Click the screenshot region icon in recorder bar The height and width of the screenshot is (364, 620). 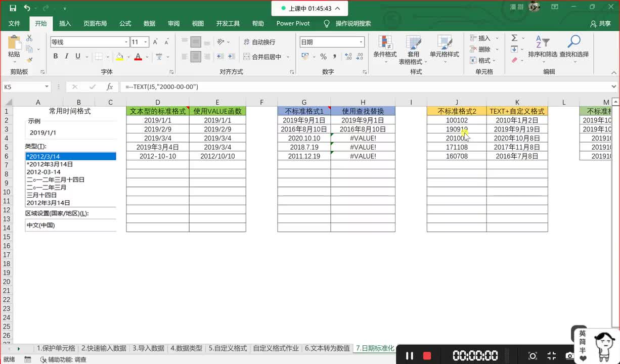pyautogui.click(x=533, y=356)
